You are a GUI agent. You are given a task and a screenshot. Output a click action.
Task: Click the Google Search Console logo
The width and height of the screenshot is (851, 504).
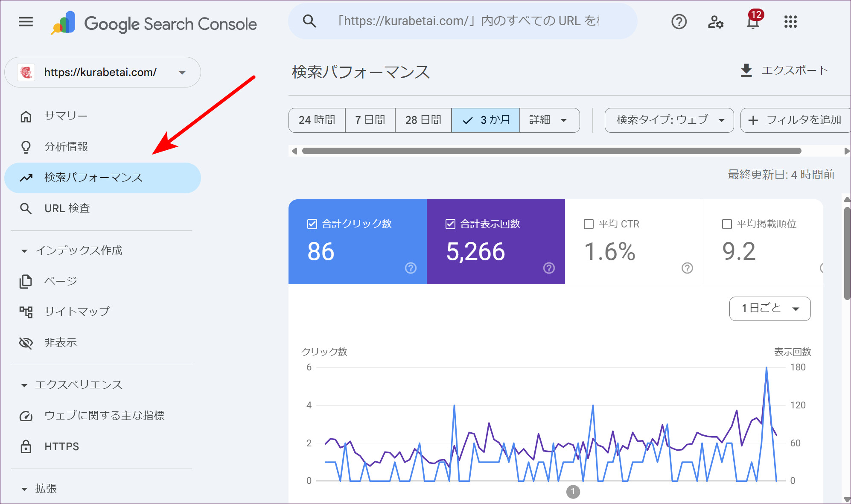pos(154,23)
